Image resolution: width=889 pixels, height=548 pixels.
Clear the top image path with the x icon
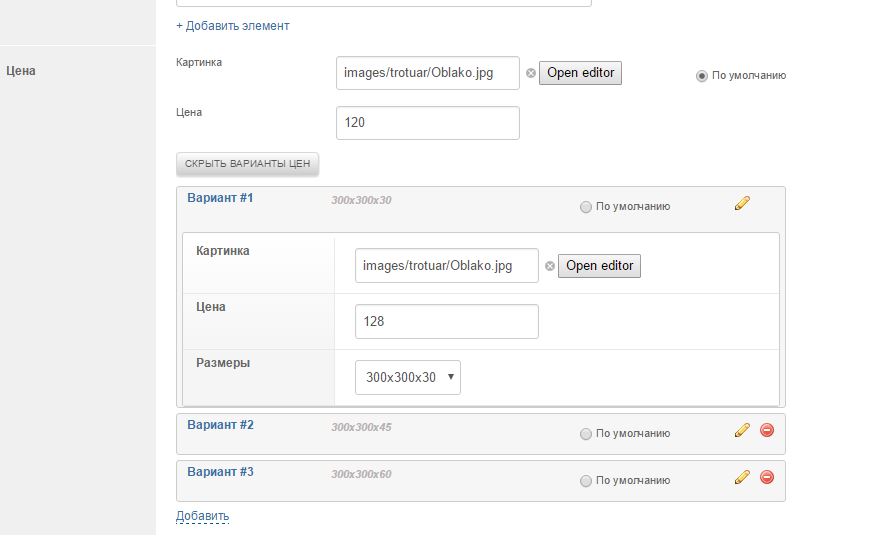531,73
